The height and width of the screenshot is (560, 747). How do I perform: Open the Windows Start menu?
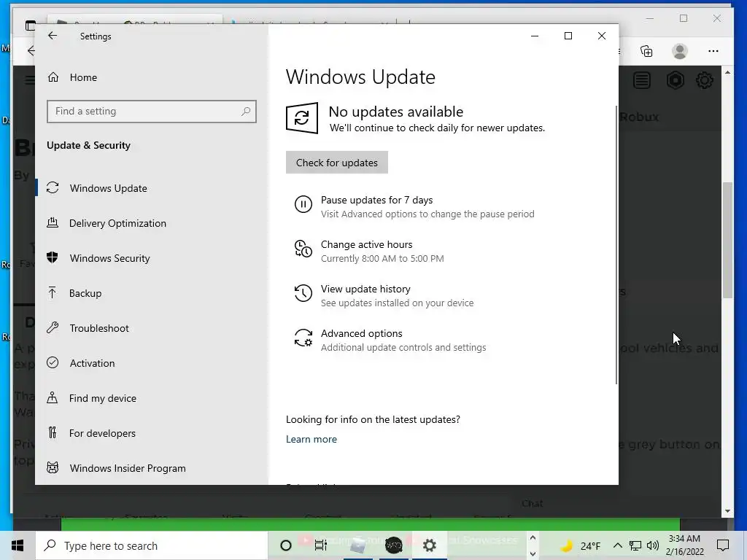click(x=18, y=545)
